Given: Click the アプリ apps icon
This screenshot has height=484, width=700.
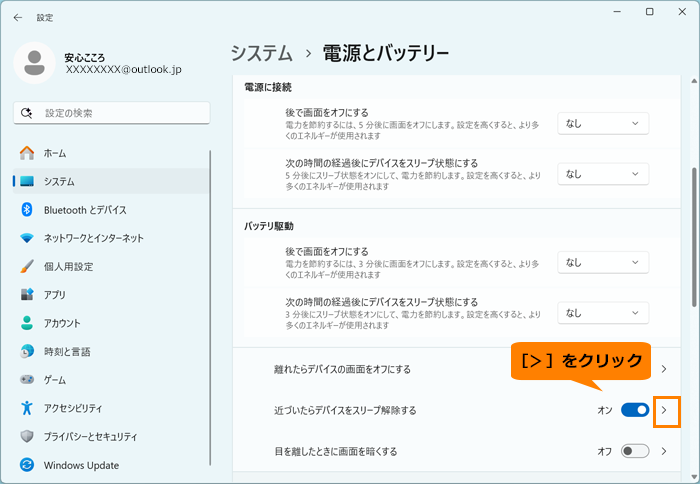Looking at the screenshot, I should click(27, 295).
